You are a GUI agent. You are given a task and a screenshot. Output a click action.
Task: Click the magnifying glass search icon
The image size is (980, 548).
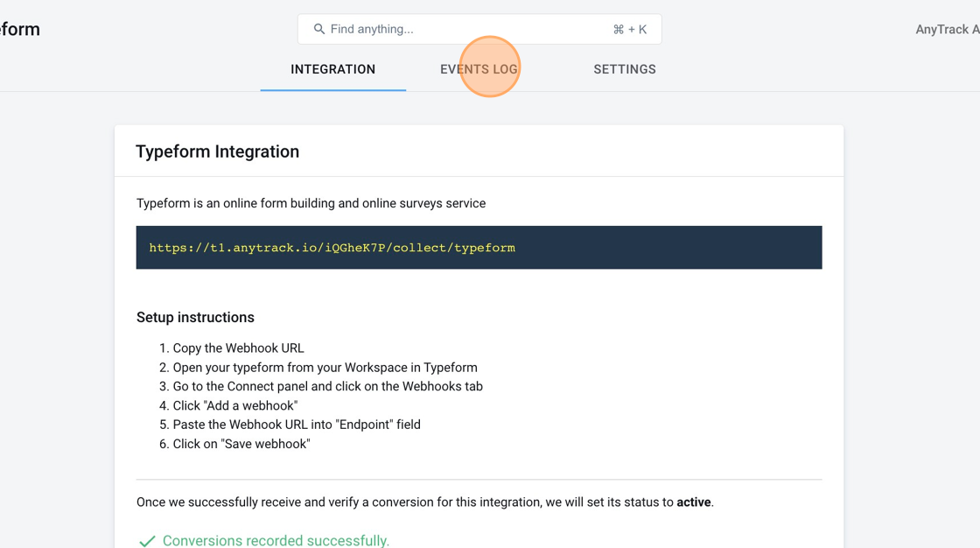tap(318, 29)
